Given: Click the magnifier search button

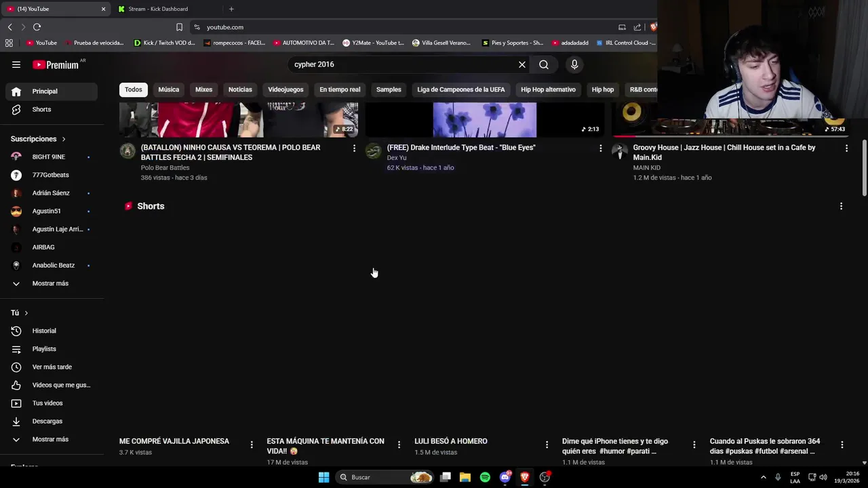Looking at the screenshot, I should click(544, 64).
